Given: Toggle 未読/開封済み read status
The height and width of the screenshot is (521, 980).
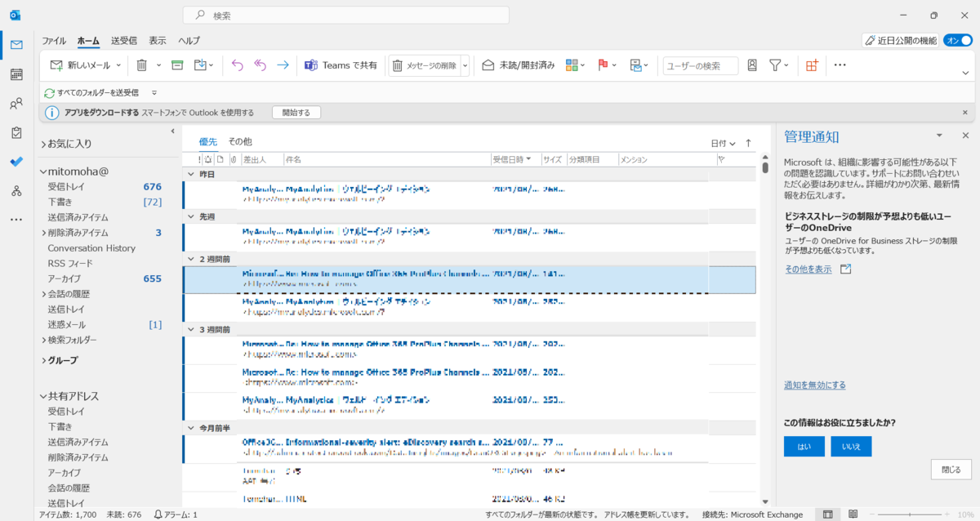Looking at the screenshot, I should pyautogui.click(x=519, y=65).
